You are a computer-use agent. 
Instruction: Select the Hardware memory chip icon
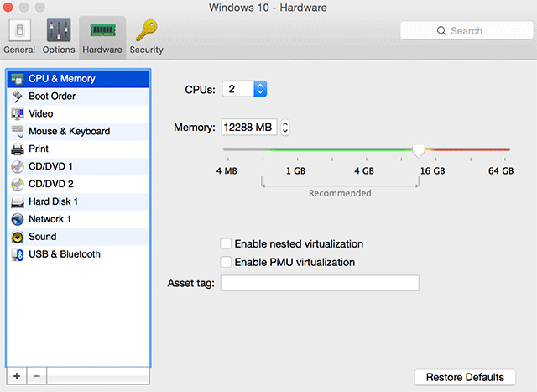click(x=102, y=30)
